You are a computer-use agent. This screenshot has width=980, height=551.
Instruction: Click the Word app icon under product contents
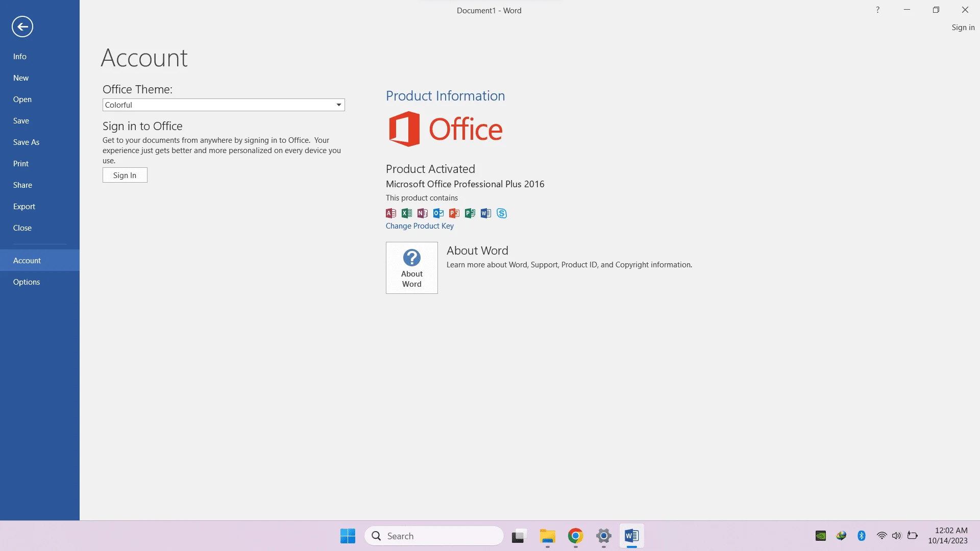[x=486, y=213]
